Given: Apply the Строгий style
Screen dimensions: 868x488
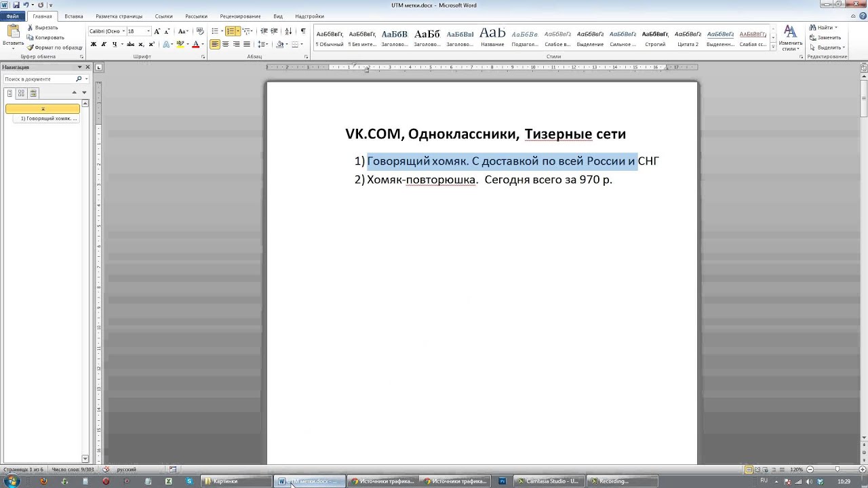Looking at the screenshot, I should pos(655,39).
